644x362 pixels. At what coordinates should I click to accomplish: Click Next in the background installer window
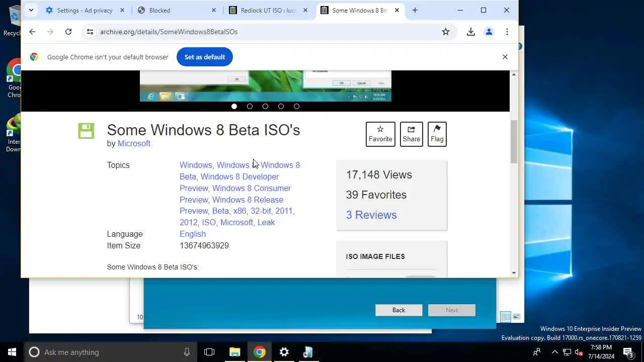(x=452, y=310)
